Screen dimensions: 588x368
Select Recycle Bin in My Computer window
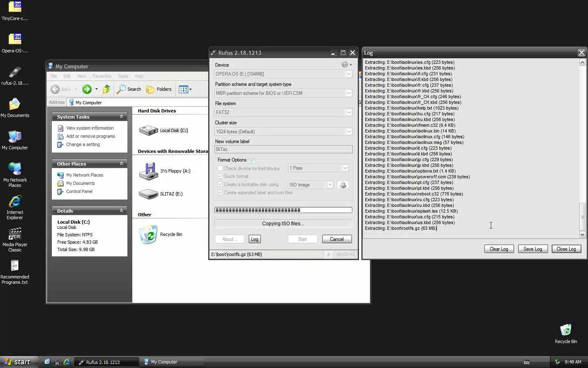coord(160,234)
